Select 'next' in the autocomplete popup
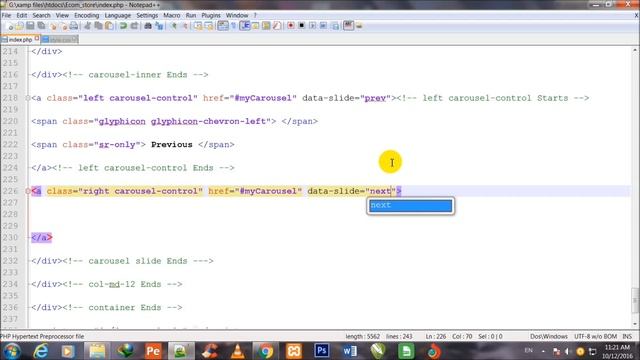The image size is (640, 360). coord(411,205)
